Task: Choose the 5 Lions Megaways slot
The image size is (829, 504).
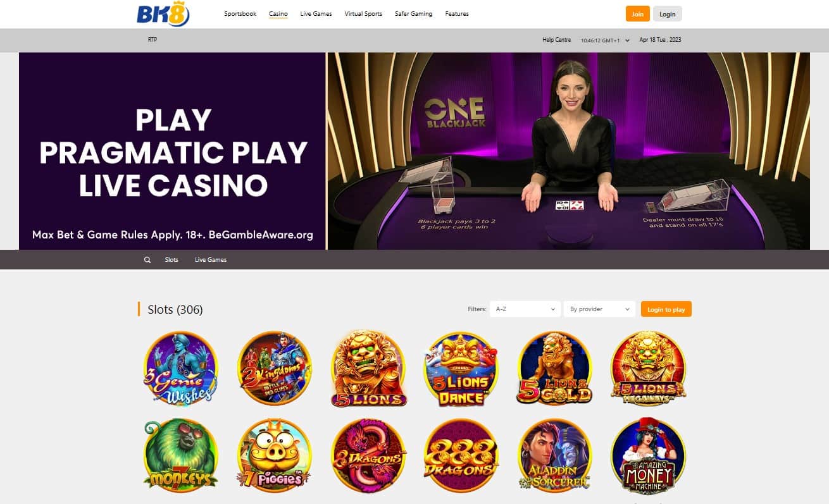Action: click(x=648, y=368)
